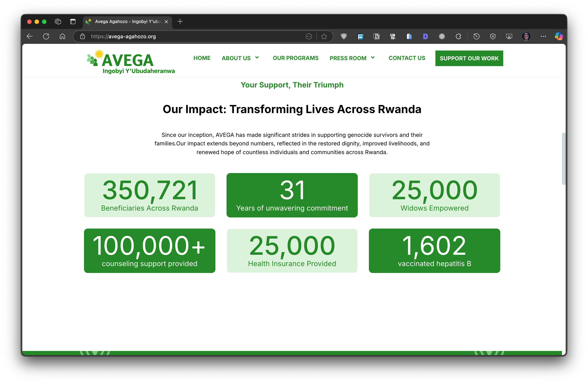Click the browser profile avatar
The image size is (588, 384).
point(526,36)
